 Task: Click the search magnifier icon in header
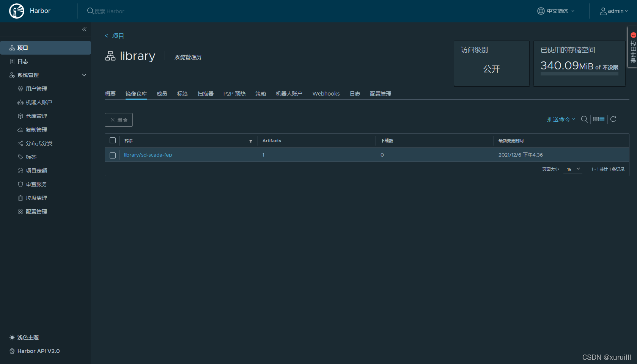click(x=90, y=11)
